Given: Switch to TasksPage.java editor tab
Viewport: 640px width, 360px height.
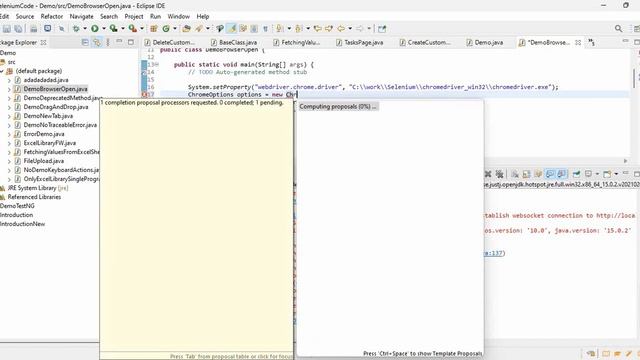Looking at the screenshot, I should pos(360,42).
